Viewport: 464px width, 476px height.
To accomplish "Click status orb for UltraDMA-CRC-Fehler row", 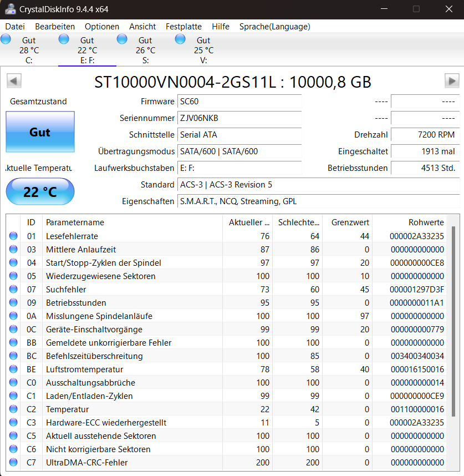I will 13,462.
